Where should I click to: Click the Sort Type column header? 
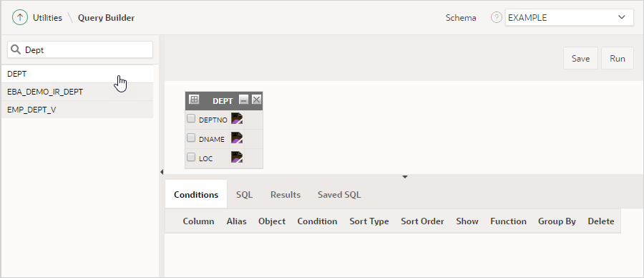369,221
